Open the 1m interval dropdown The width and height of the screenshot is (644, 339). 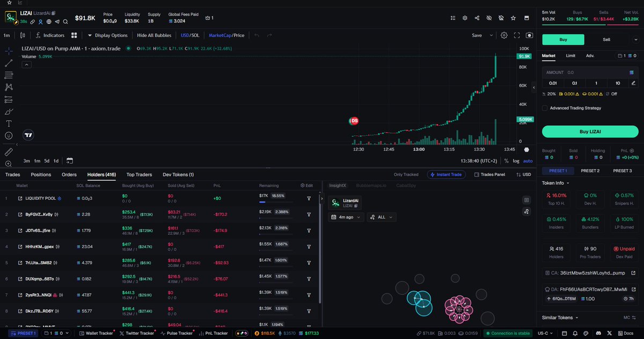click(x=7, y=35)
